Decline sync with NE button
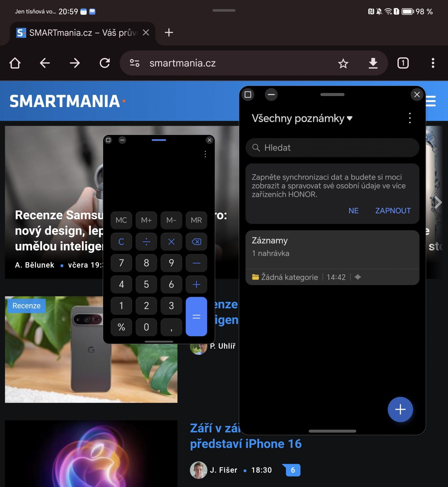 [x=353, y=211]
